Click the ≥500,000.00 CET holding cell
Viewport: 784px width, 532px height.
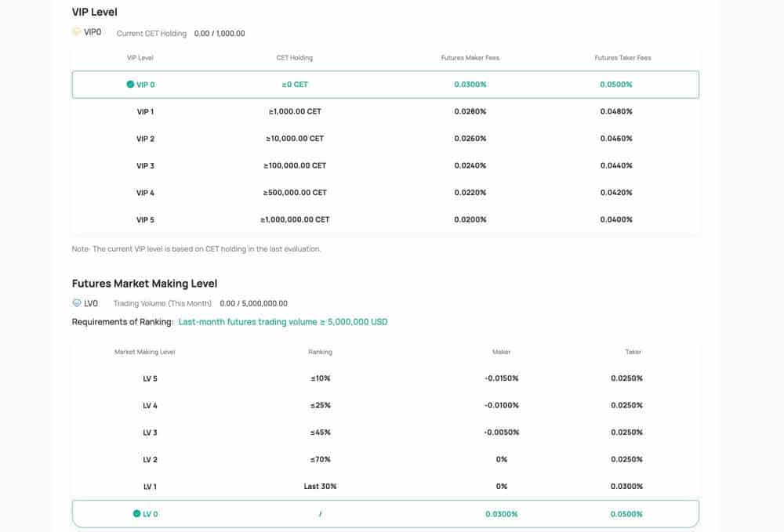click(295, 192)
